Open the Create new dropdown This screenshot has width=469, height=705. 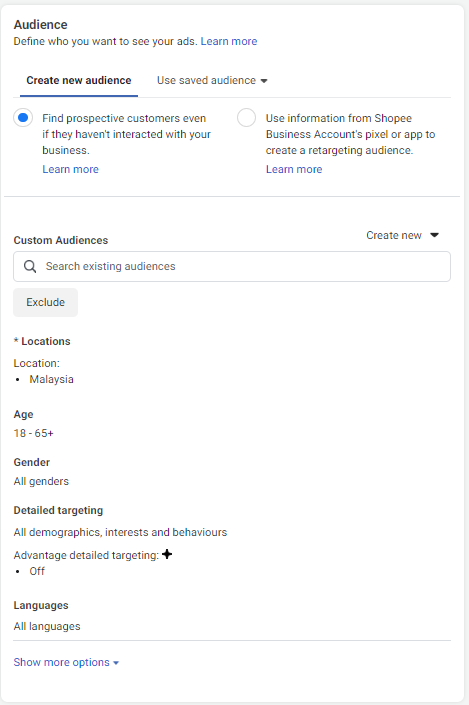402,235
